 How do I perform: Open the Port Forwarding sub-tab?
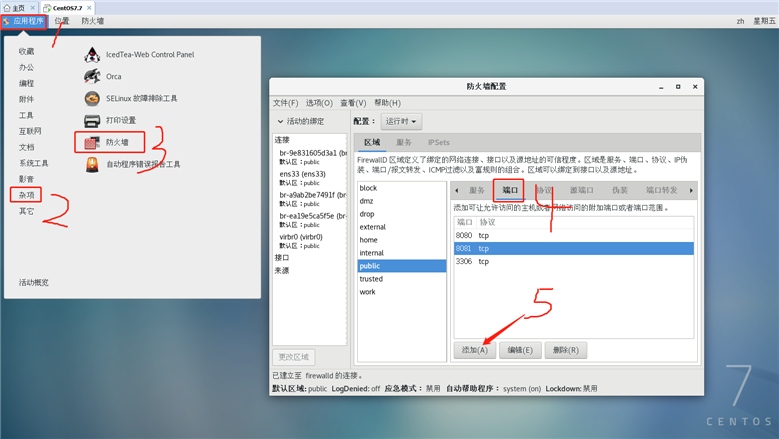662,190
